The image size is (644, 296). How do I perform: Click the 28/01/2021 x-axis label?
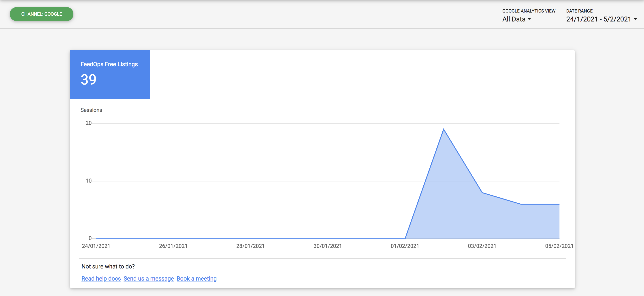tap(250, 246)
